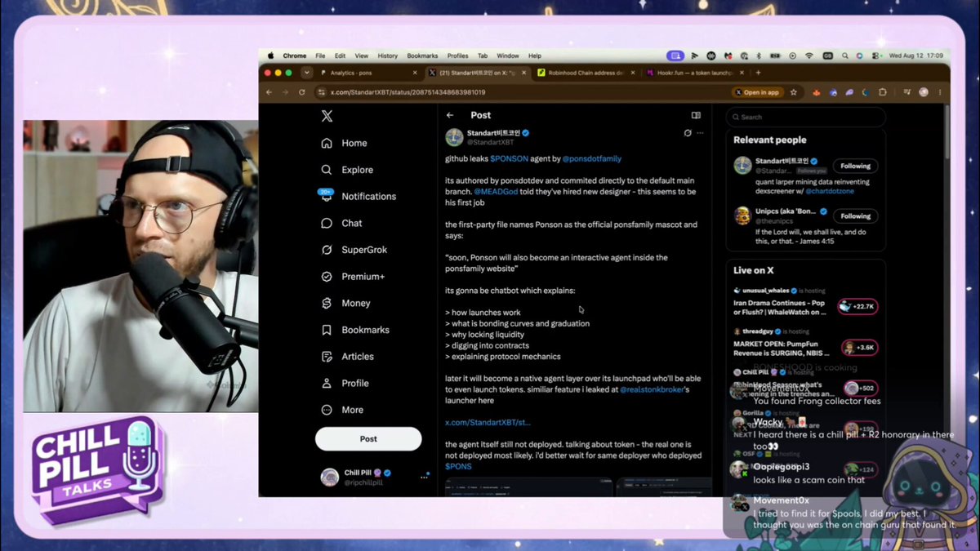This screenshot has height=551, width=980.
Task: Toggle Following for Standart비트코인
Action: pyautogui.click(x=855, y=166)
